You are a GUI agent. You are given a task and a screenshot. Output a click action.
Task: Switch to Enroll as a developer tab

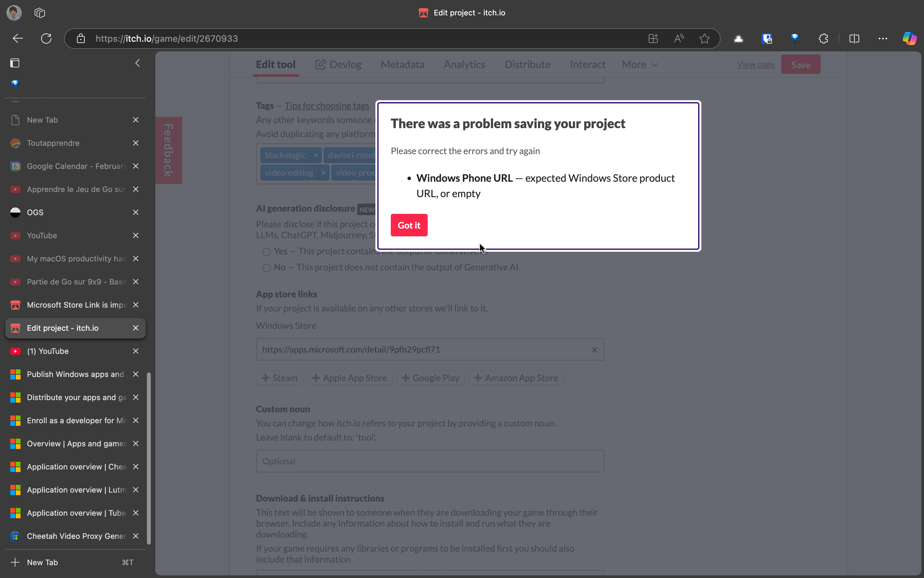coord(75,421)
